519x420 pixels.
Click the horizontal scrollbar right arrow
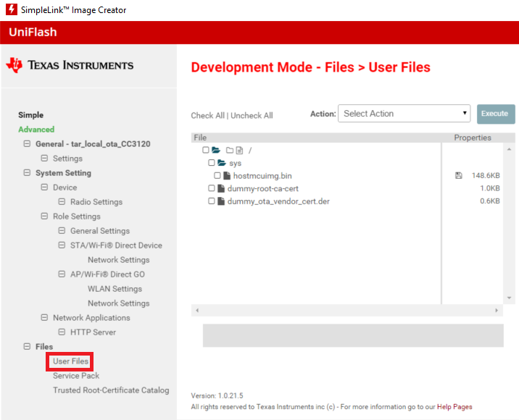coord(497,310)
